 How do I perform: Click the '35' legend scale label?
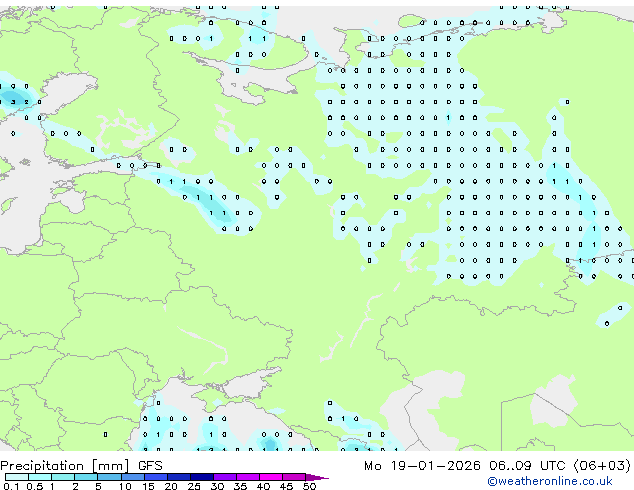[240, 486]
